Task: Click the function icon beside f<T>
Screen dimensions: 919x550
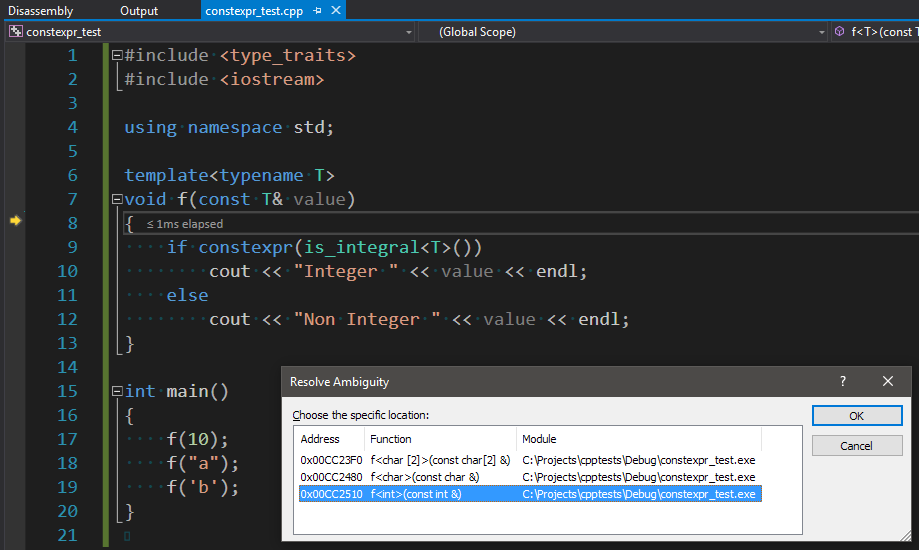Action: 839,32
